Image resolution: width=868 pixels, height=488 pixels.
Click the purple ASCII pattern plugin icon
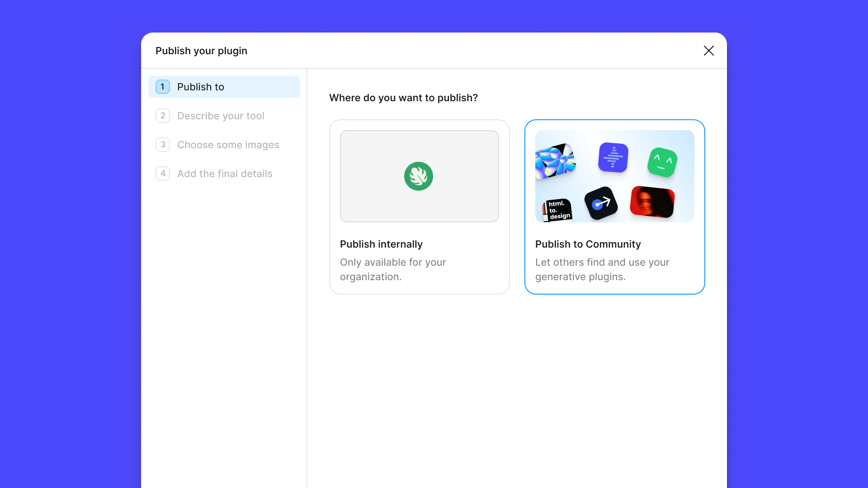coord(613,157)
